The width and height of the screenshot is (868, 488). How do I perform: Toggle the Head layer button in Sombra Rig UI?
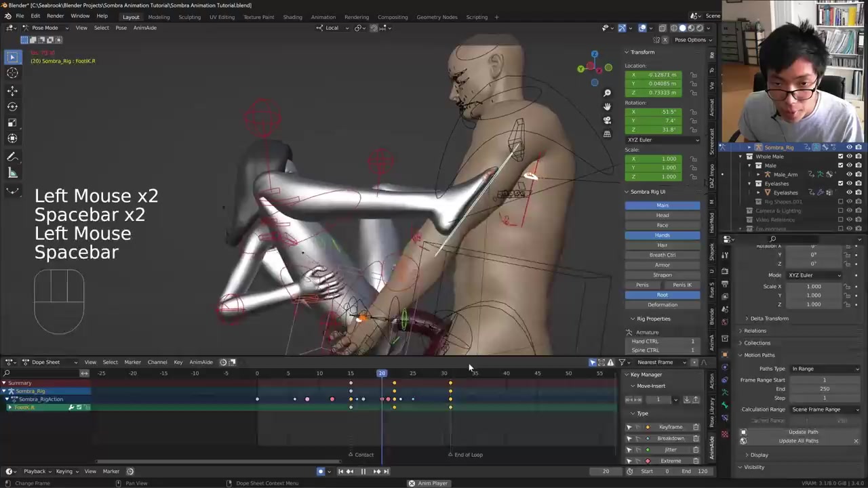(662, 216)
